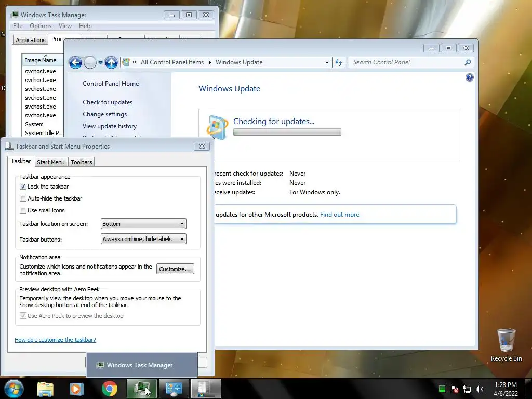Click Windows Task Manager thumbnail preview label
The width and height of the screenshot is (532, 399).
[139, 365]
